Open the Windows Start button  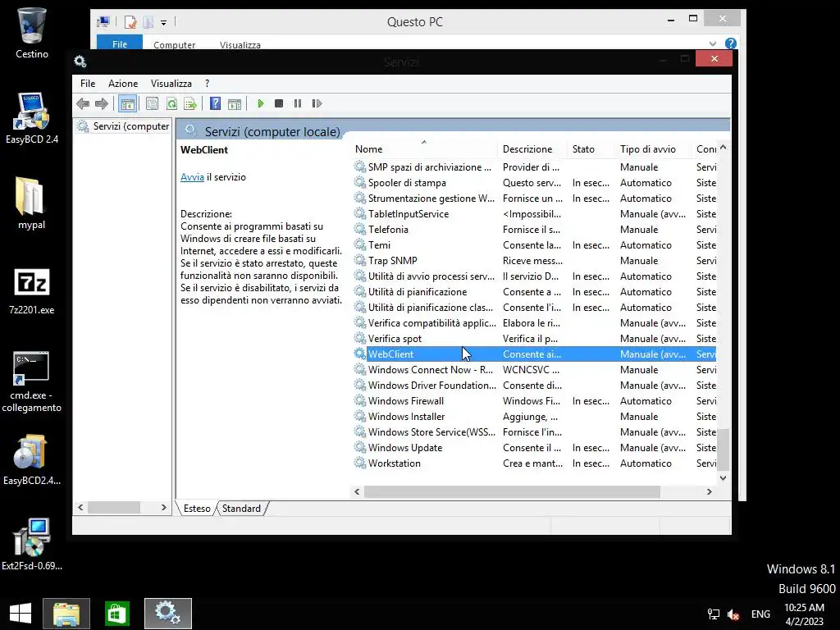pyautogui.click(x=21, y=614)
